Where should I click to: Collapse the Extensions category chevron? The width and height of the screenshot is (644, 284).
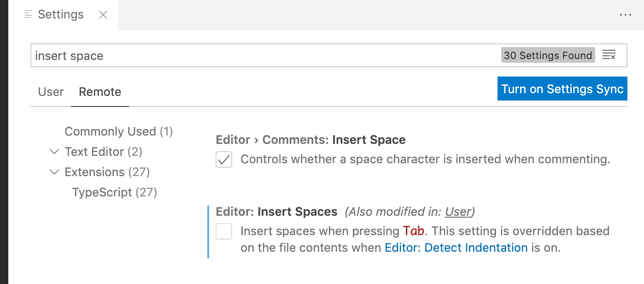tap(54, 172)
